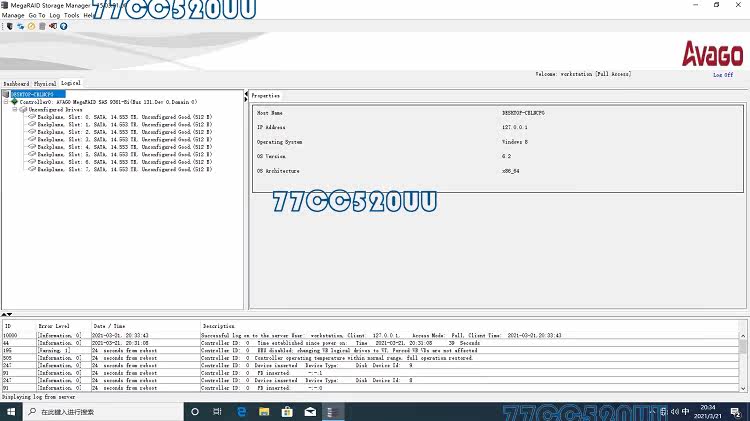The image size is (750, 421).
Task: Show hidden tray icons chevron
Action: click(x=652, y=411)
